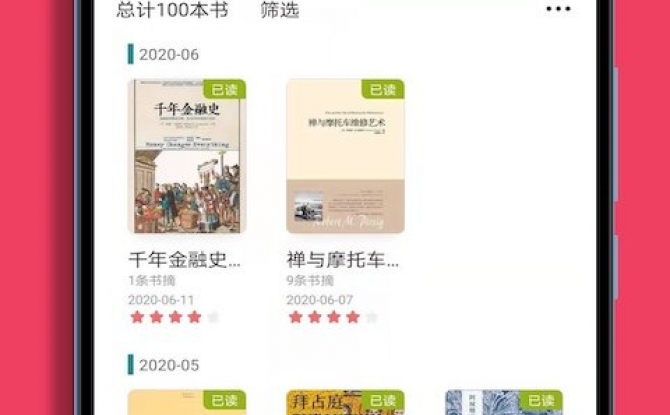Open first yellow book cover under 2020-05
The height and width of the screenshot is (415, 670).
pos(187,402)
